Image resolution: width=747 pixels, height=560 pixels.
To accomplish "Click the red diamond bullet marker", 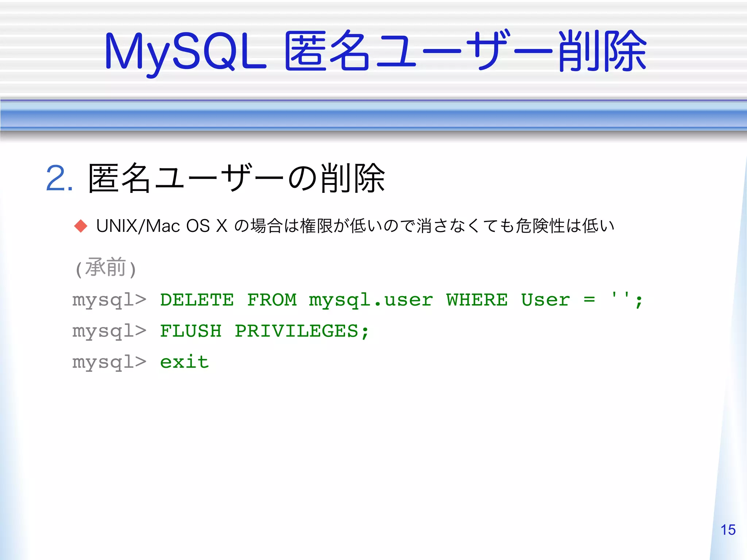I will point(81,226).
